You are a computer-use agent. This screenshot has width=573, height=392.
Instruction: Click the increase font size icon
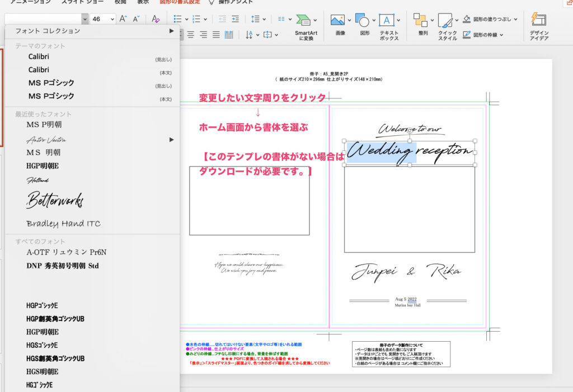click(124, 19)
